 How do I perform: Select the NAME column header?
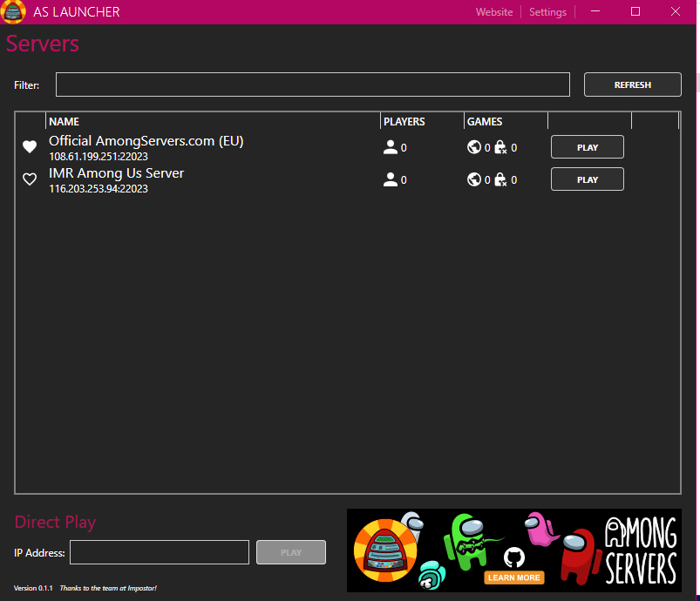(65, 121)
